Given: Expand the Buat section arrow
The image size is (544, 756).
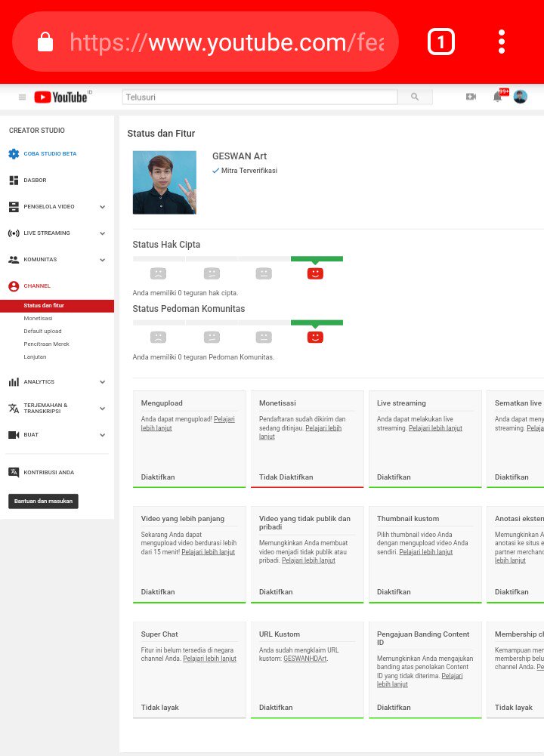Looking at the screenshot, I should pos(102,435).
